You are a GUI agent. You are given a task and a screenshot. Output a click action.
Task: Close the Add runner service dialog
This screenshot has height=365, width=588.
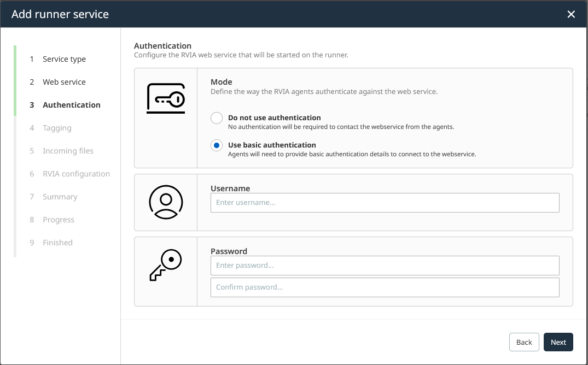pyautogui.click(x=571, y=14)
